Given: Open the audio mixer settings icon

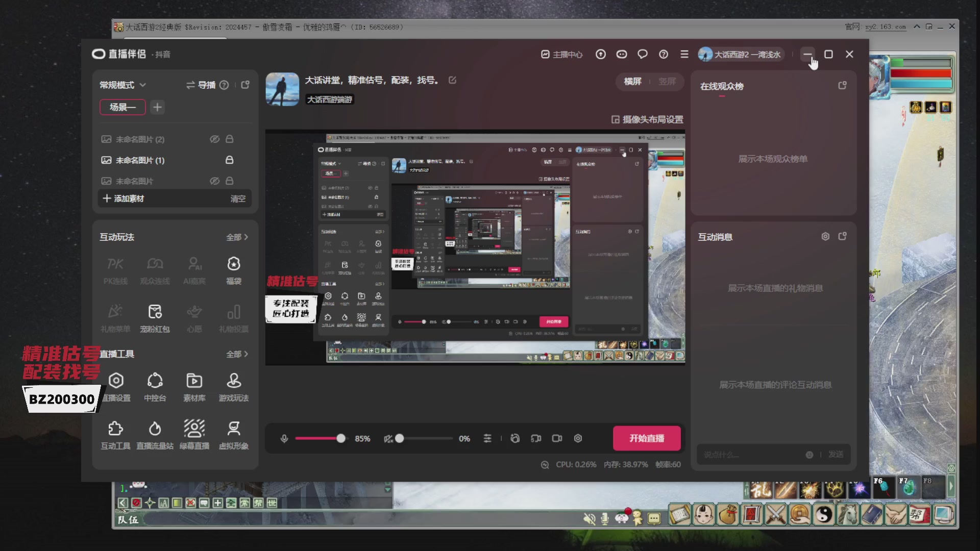Looking at the screenshot, I should (487, 439).
